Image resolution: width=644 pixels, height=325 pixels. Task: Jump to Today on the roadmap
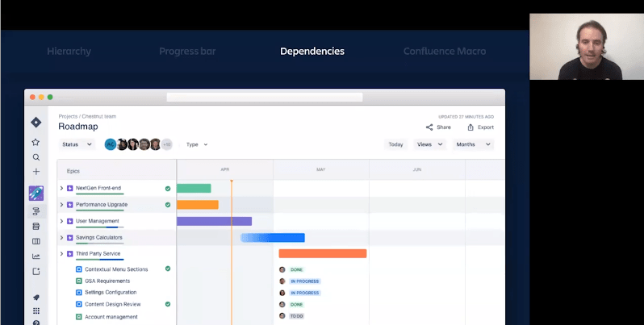pyautogui.click(x=395, y=144)
